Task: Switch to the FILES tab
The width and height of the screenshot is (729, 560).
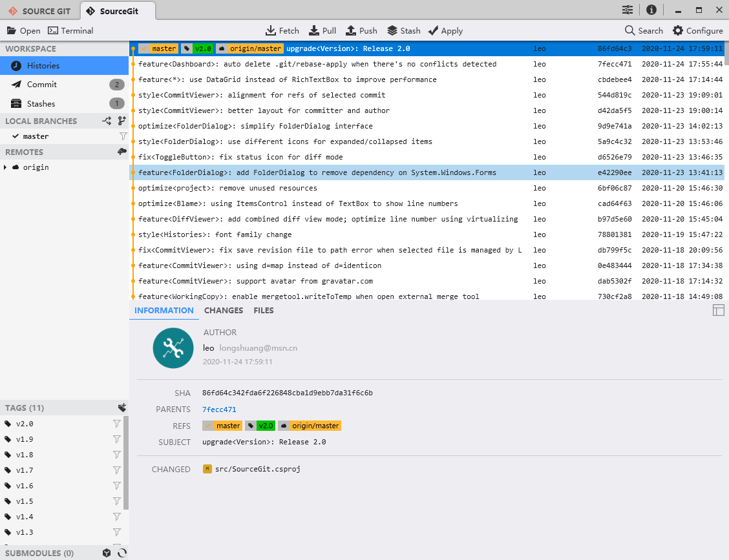Action: pos(264,311)
